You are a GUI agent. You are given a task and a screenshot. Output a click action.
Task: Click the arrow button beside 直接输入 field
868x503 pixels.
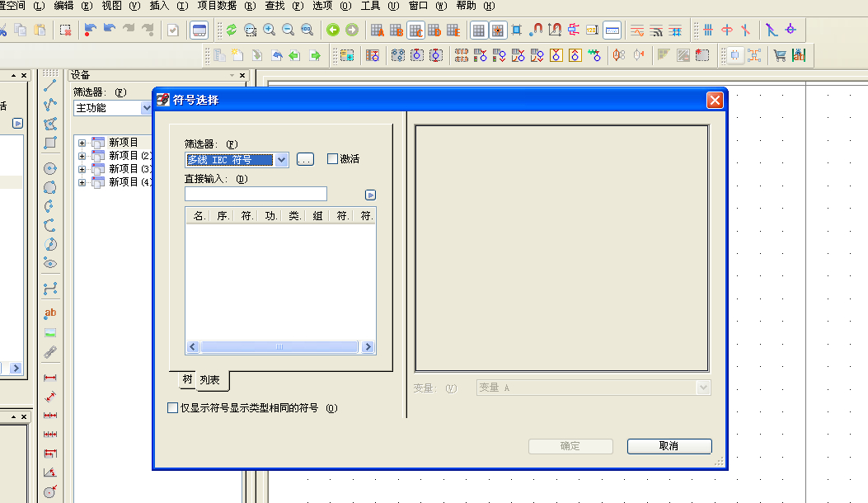point(370,195)
